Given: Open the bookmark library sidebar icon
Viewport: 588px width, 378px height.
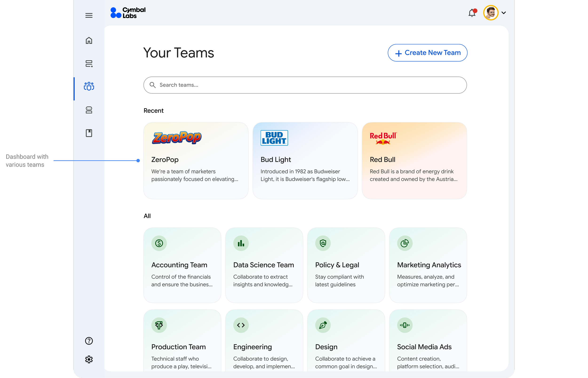Looking at the screenshot, I should [x=89, y=133].
